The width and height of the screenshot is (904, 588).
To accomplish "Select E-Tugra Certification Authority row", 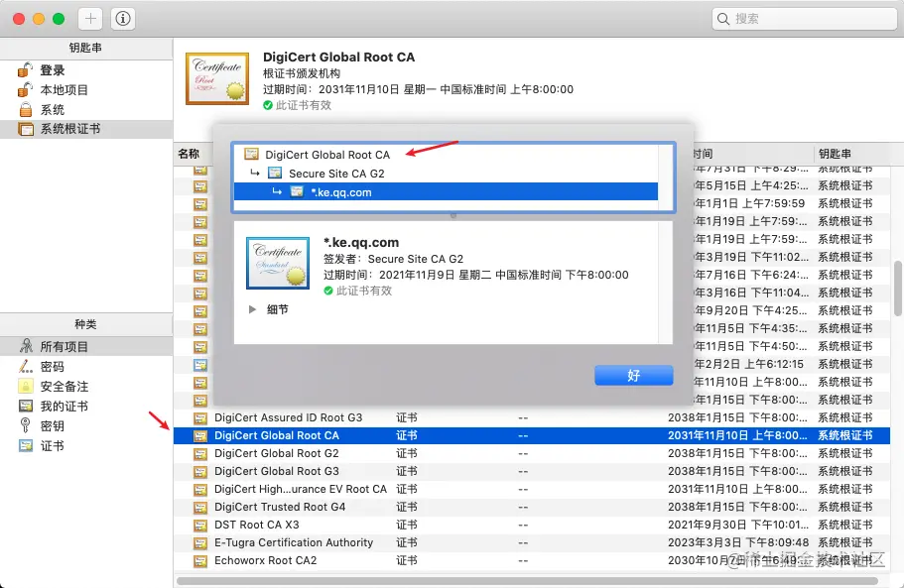I will (532, 542).
